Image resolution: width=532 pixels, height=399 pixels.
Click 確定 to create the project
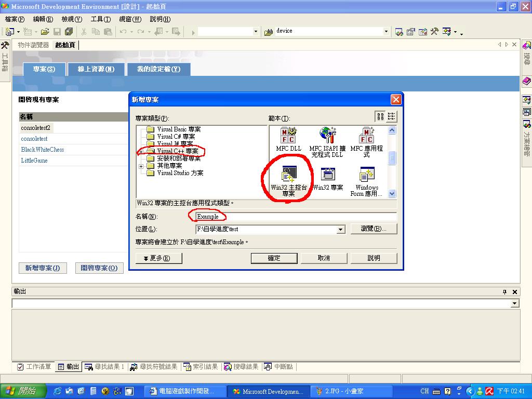pos(274,258)
